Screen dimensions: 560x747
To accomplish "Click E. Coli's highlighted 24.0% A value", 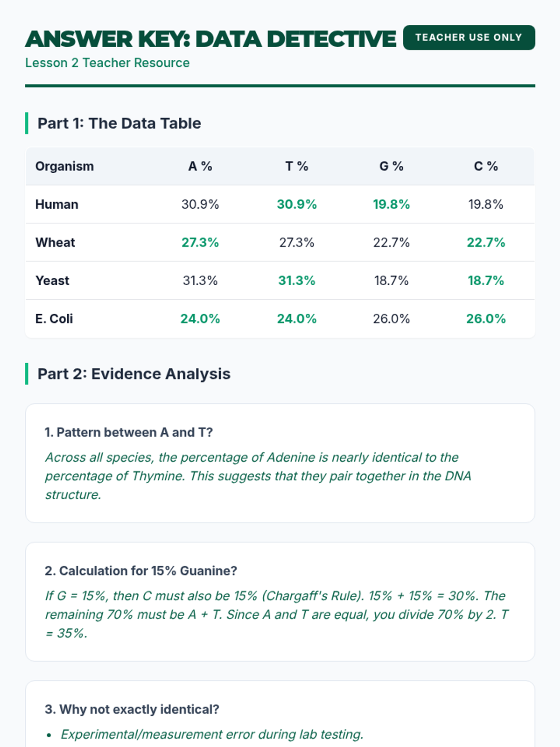I will pos(200,319).
